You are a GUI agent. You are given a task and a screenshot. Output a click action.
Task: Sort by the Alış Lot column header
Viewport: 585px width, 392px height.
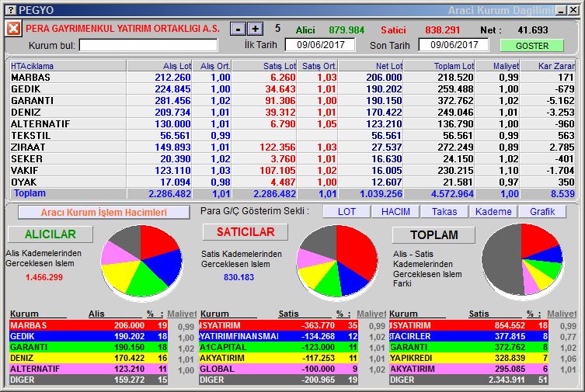(x=159, y=66)
